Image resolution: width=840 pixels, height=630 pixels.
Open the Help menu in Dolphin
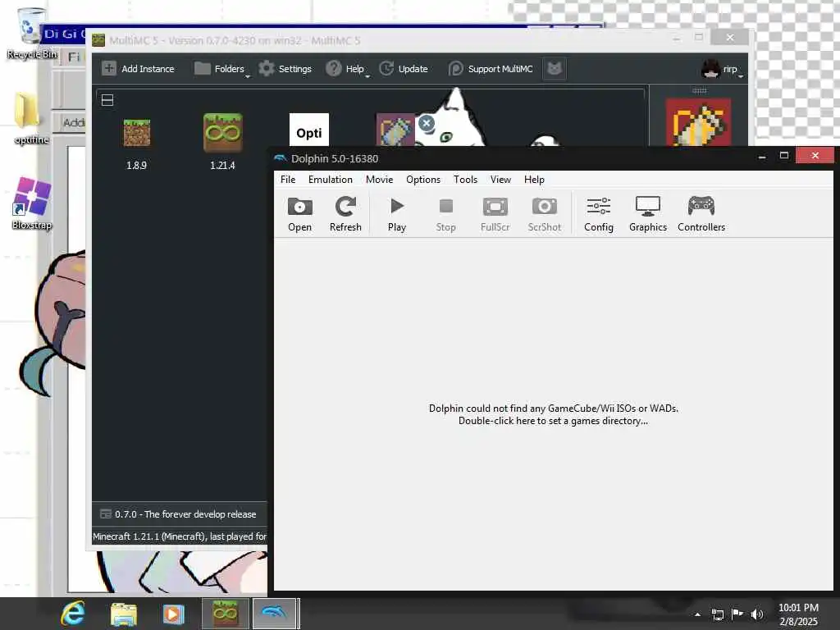tap(534, 180)
